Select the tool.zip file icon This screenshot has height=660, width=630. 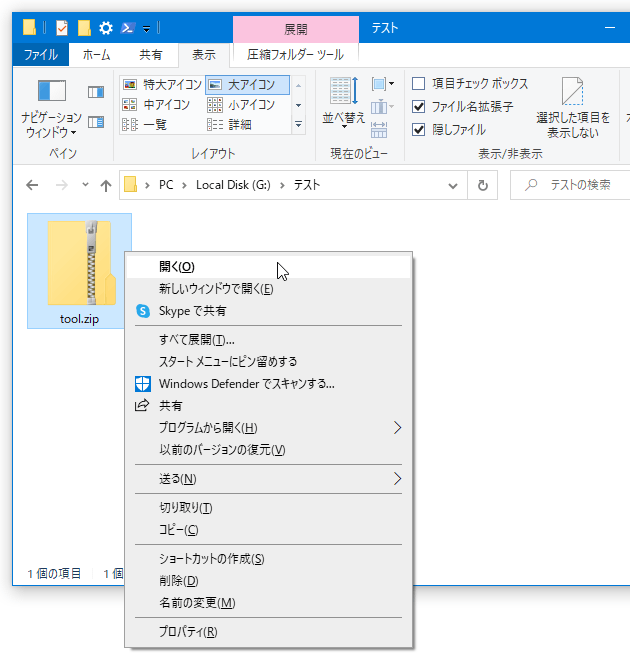(x=80, y=271)
